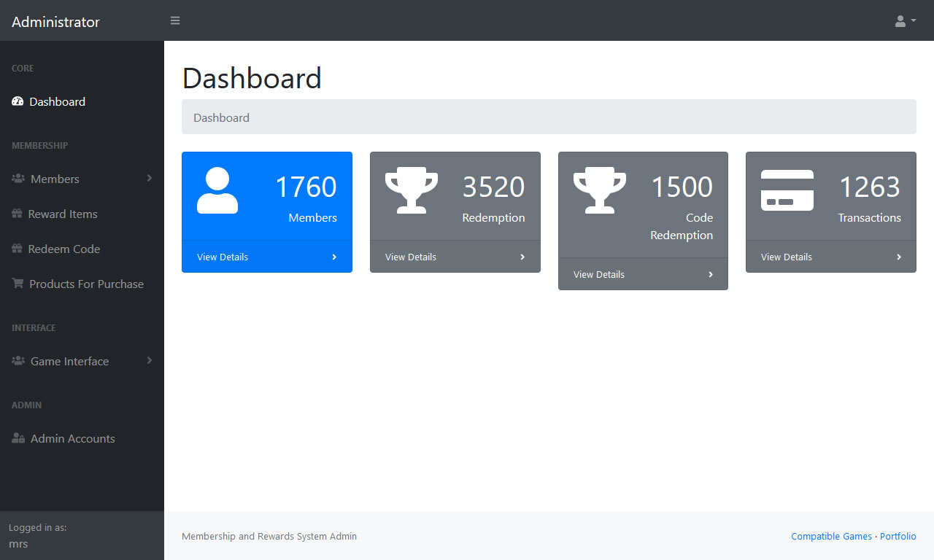Viewport: 934px width, 560px height.
Task: Toggle the sidebar with hamburger button
Action: pos(175,20)
